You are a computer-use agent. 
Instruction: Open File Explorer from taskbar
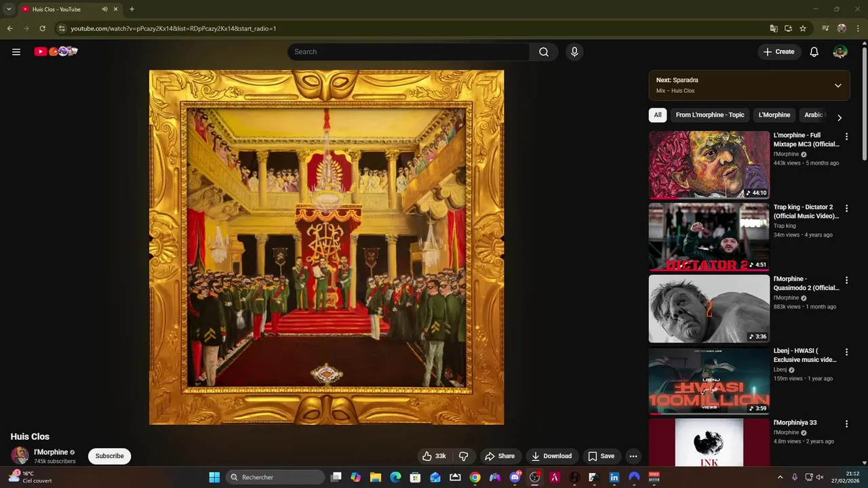[x=375, y=477]
